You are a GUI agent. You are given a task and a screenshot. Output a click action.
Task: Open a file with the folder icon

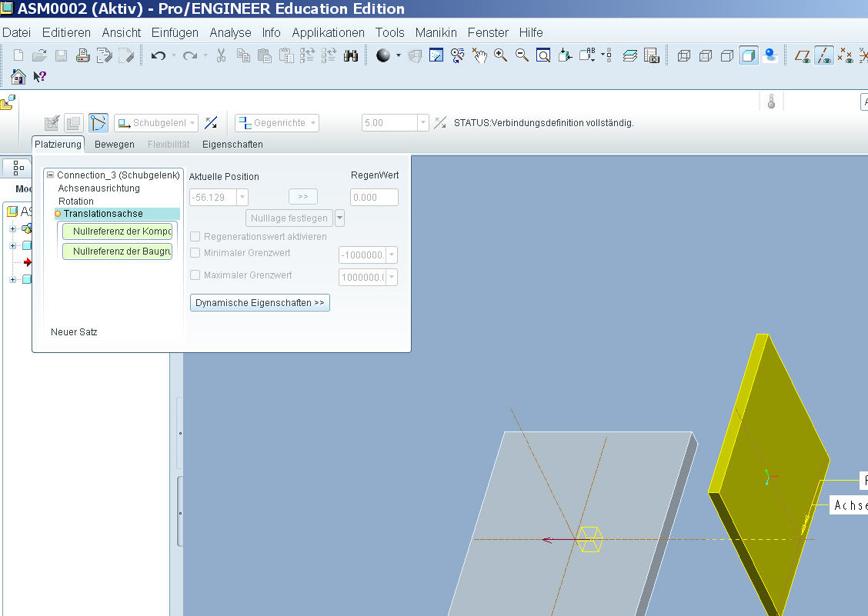39,55
